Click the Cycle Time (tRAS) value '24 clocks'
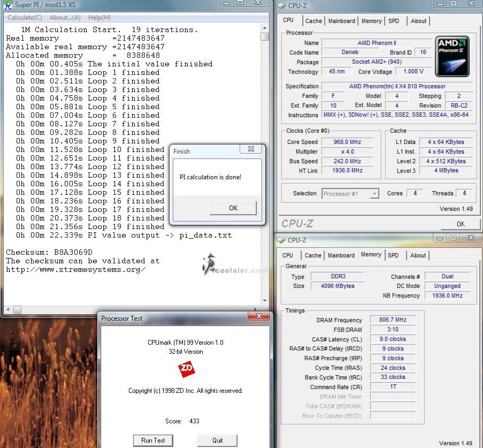Viewport: 483px width, 448px height. point(393,368)
